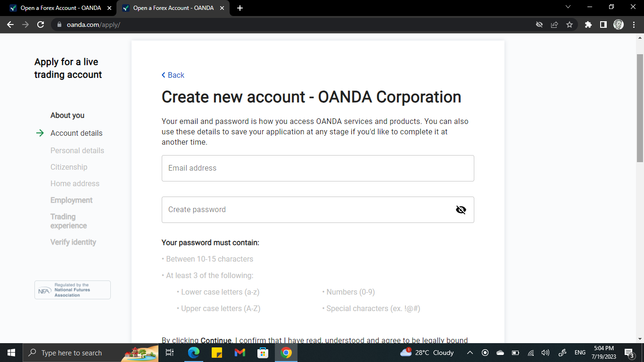Close the first OANDA tab
The image size is (644, 362).
[x=109, y=8]
